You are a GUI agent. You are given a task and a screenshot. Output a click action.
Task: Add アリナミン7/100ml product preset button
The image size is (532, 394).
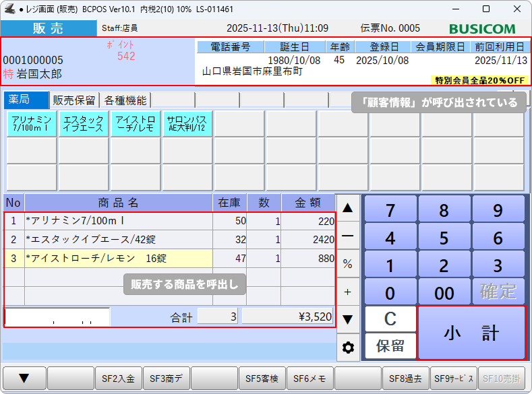coord(32,124)
